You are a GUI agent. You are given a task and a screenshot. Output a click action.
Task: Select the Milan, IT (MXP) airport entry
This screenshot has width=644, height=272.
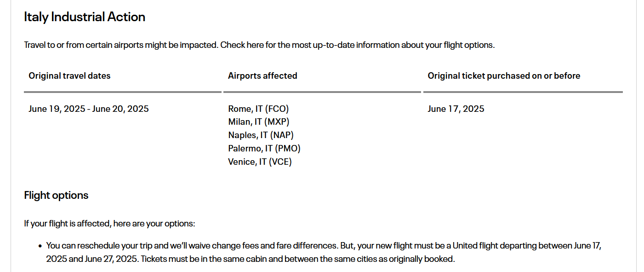259,122
